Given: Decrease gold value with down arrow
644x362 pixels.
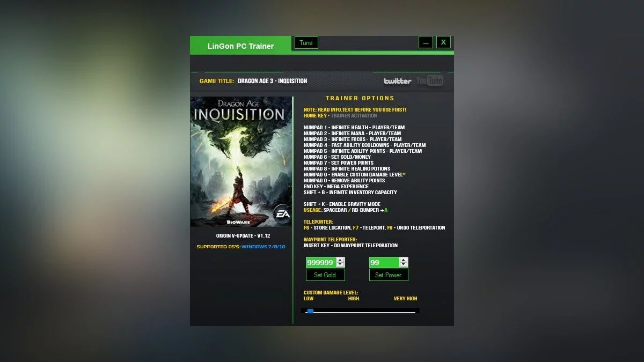Looking at the screenshot, I should [x=340, y=265].
